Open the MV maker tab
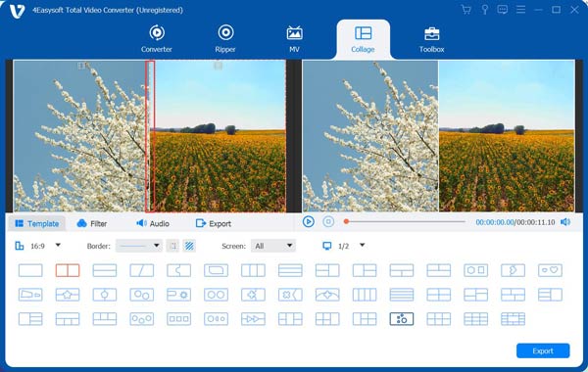The width and height of the screenshot is (588, 372). tap(294, 39)
